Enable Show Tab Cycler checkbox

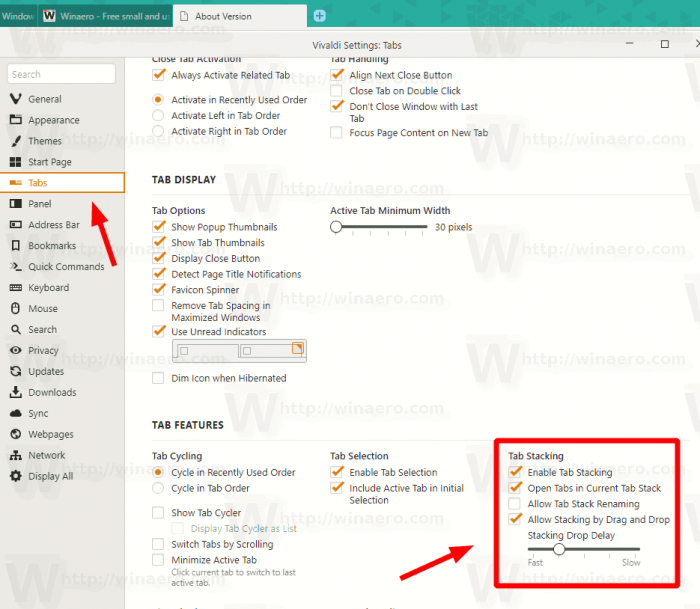[158, 512]
